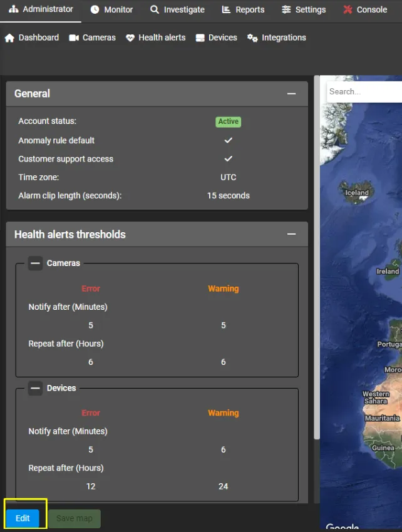Open the Console tab
Image resolution: width=402 pixels, height=532 pixels.
click(365, 9)
